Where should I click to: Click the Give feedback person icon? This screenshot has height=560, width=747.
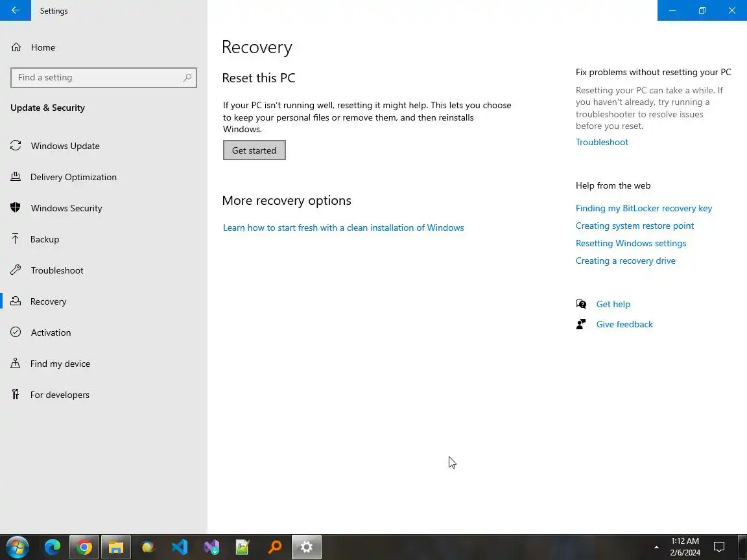tap(581, 324)
